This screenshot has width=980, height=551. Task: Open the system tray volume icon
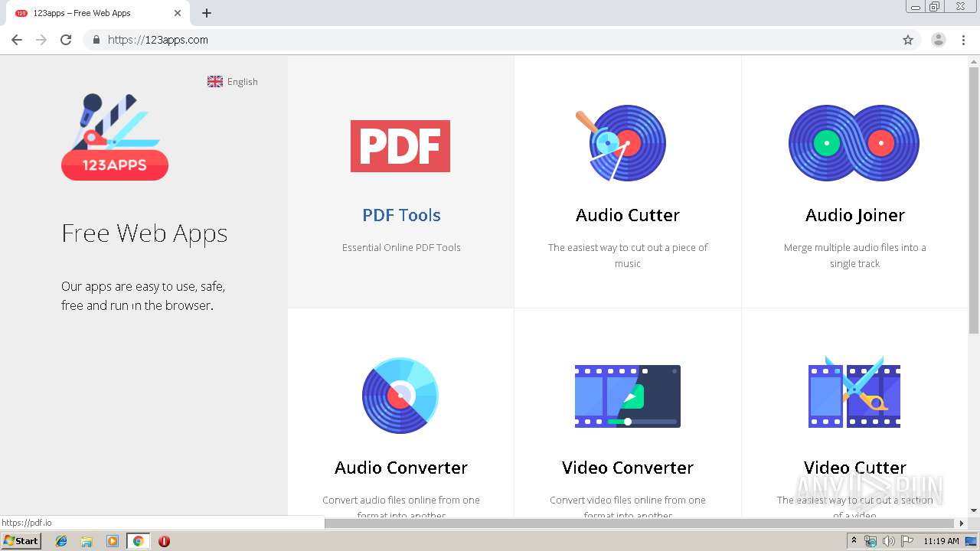click(x=888, y=541)
